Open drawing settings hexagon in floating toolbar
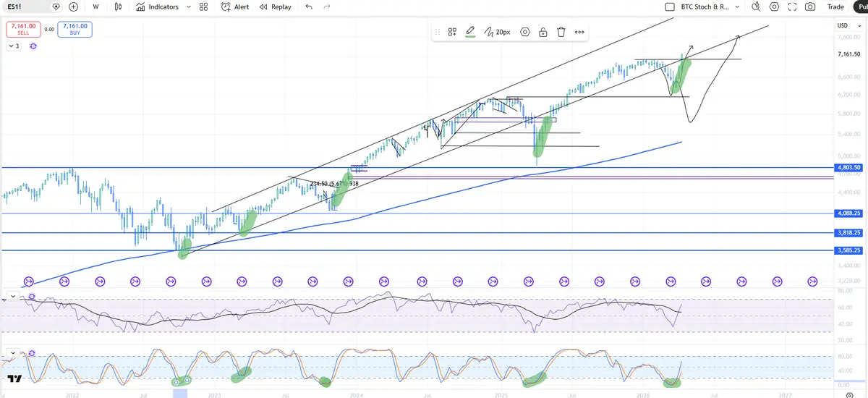Screen dimensions: 868x398 point(525,32)
